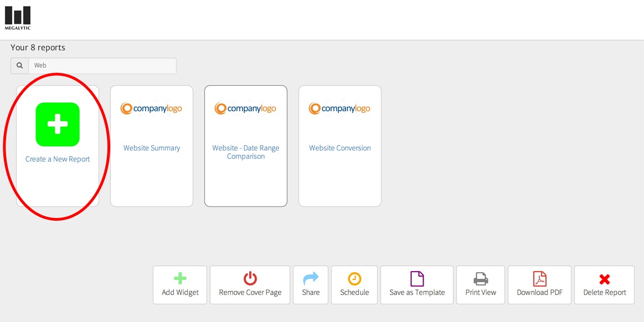Viewport: 644px width, 322px height.
Task: Click the company logo on Website Summary card
Action: click(151, 108)
